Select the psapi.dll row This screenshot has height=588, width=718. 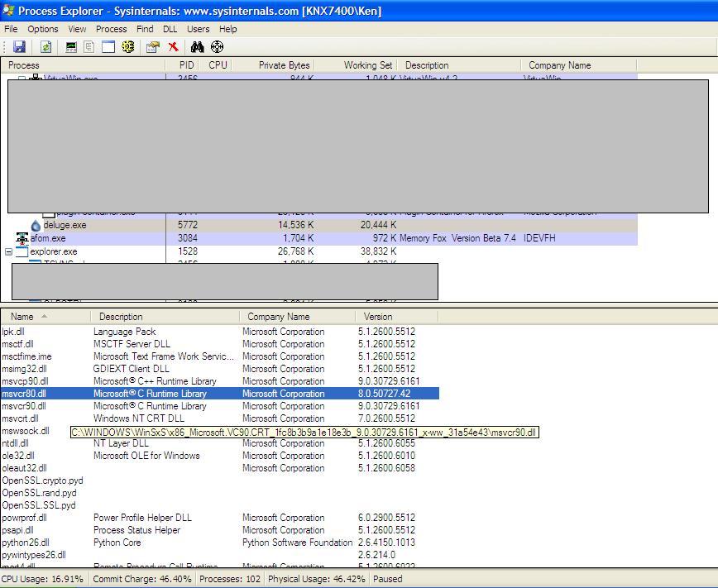(x=220, y=530)
